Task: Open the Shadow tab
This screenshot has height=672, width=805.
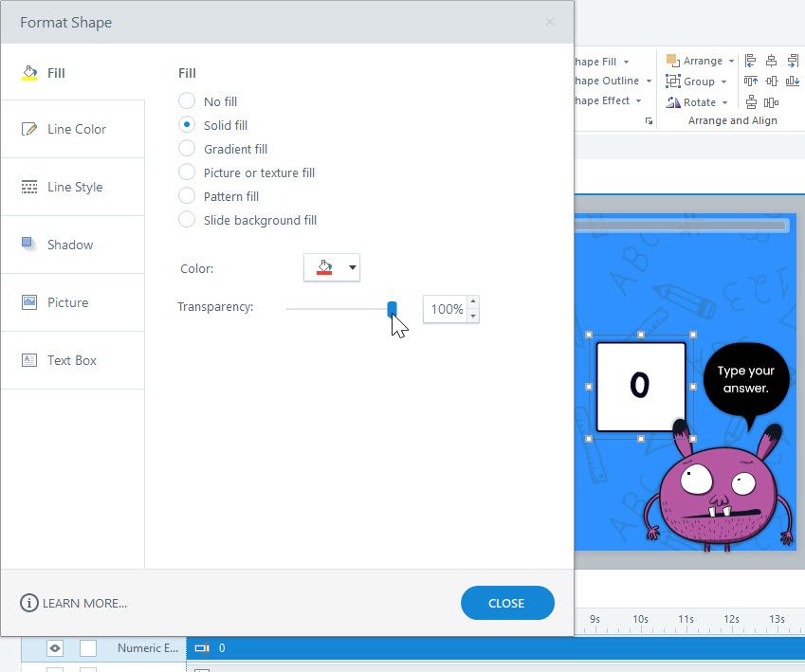Action: [x=72, y=245]
